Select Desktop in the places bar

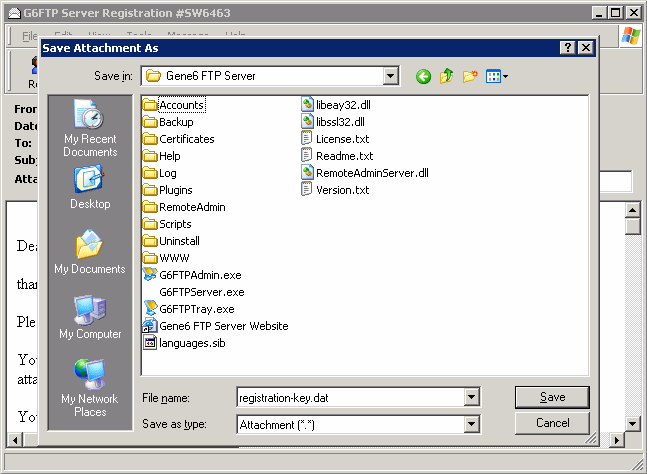(x=90, y=188)
